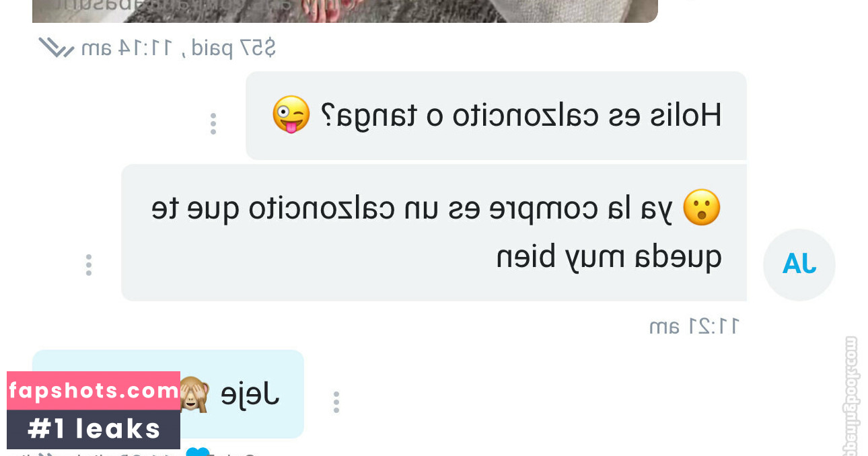
Task: Open three-dot menu next to Jeje message
Action: [336, 402]
